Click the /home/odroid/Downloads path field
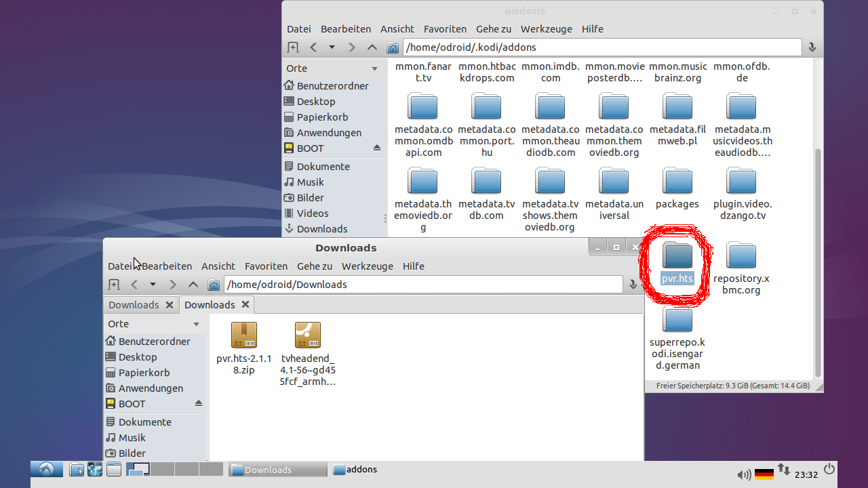The width and height of the screenshot is (868, 488). pos(423,285)
